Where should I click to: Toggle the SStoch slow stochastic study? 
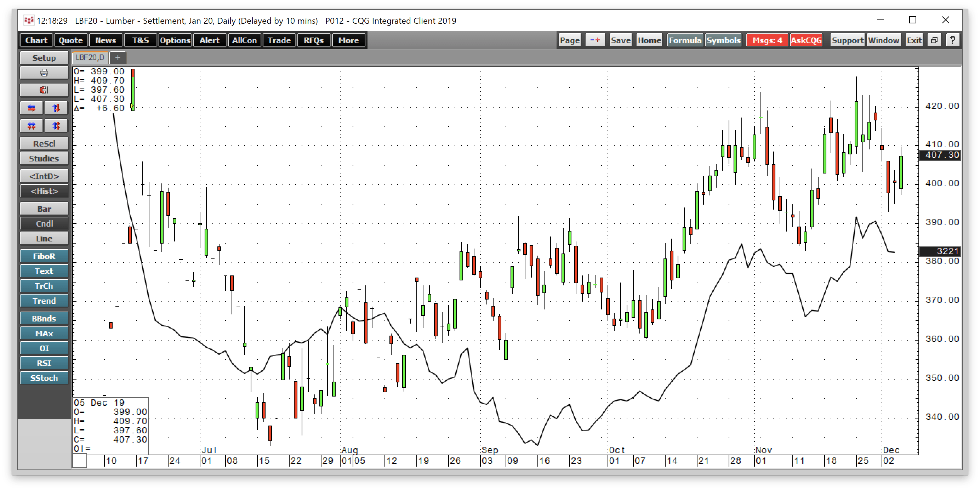pyautogui.click(x=44, y=378)
